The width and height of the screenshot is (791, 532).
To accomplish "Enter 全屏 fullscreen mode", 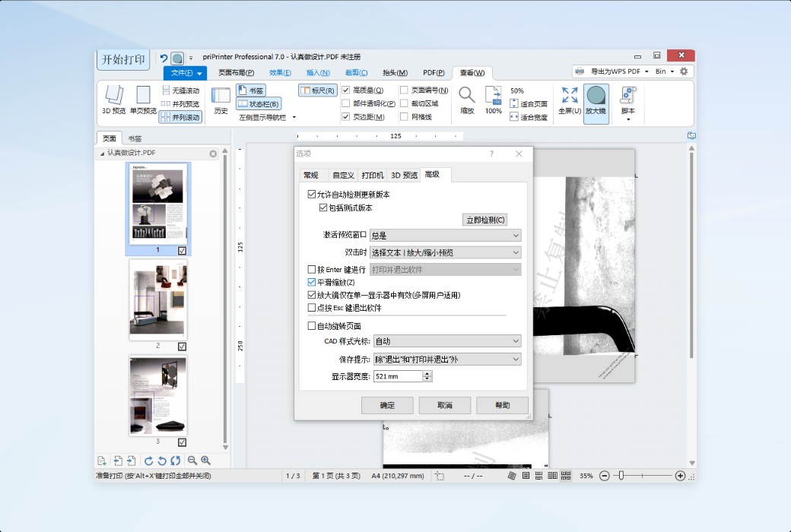I will [570, 100].
